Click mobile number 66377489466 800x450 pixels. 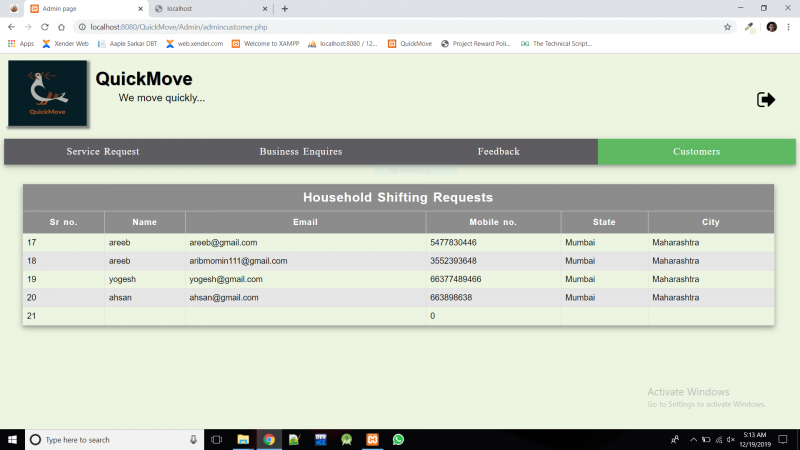coord(456,279)
